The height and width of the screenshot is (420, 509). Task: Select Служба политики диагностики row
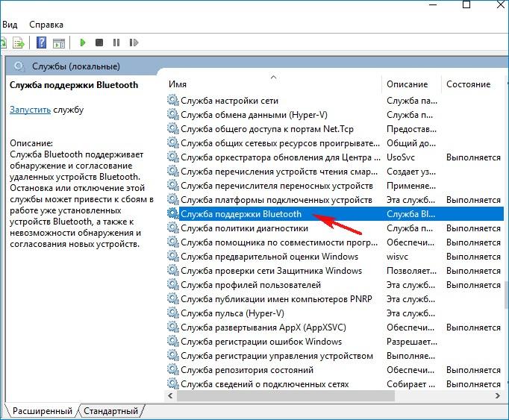pyautogui.click(x=335, y=228)
